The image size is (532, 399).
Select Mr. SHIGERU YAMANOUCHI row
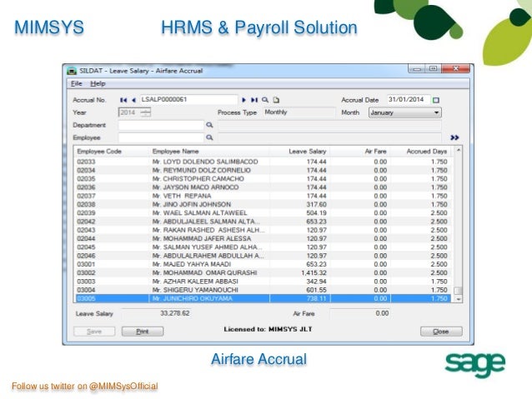[x=263, y=290]
